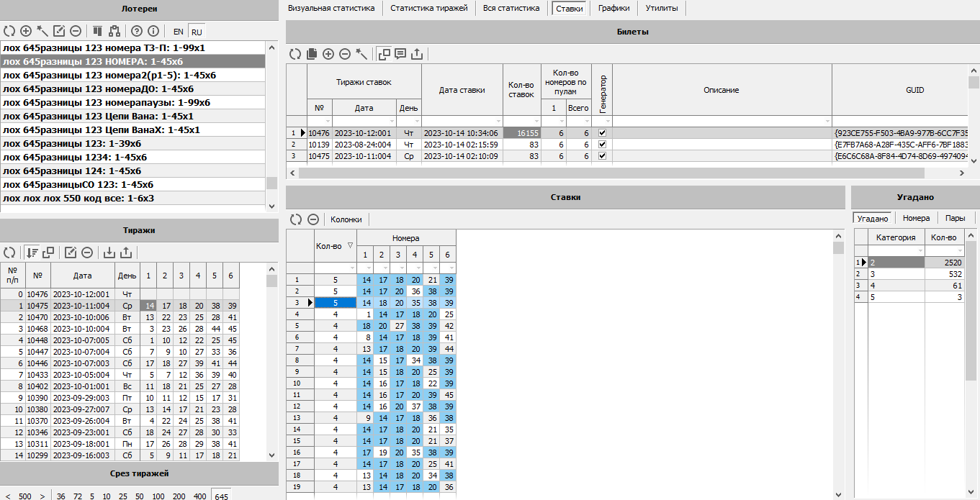This screenshot has width=980, height=500.
Task: Export draws with upload icon in Тиражи
Action: pos(126,253)
